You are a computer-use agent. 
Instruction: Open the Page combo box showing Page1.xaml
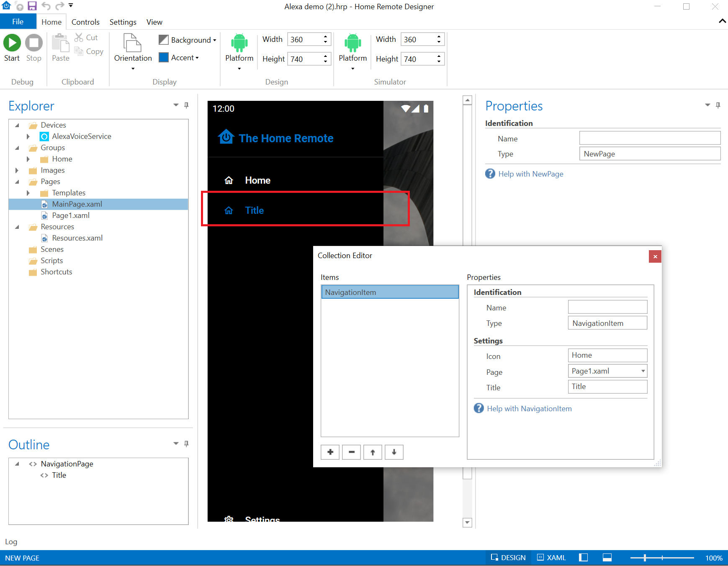(607, 371)
